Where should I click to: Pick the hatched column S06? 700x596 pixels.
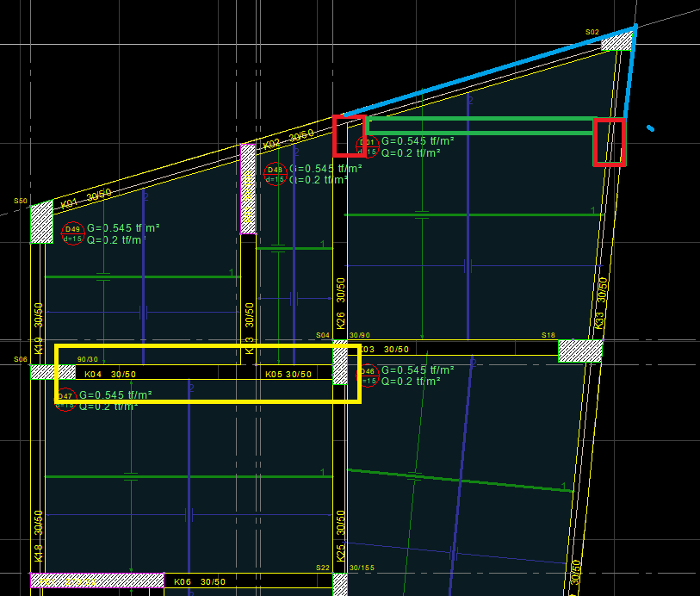click(53, 372)
